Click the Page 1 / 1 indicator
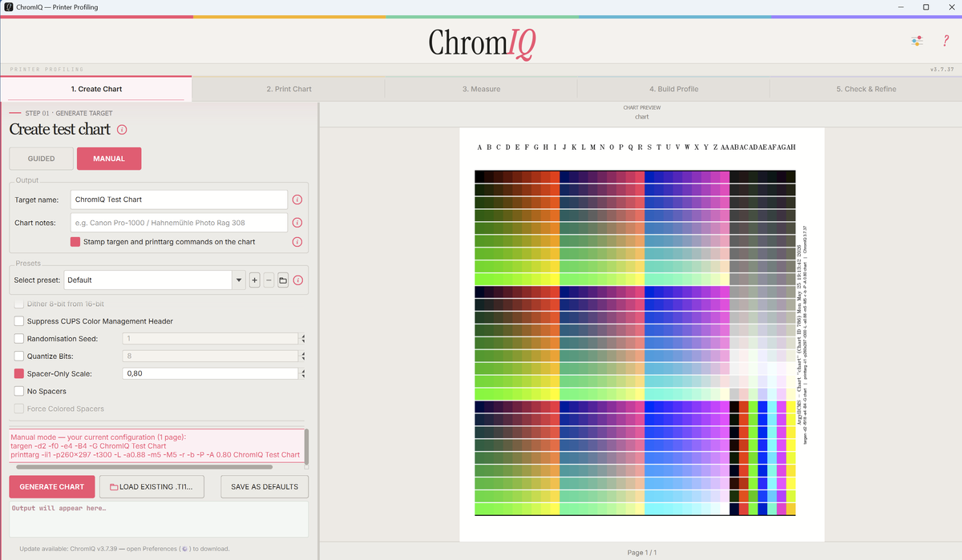The height and width of the screenshot is (560, 962). pos(641,552)
